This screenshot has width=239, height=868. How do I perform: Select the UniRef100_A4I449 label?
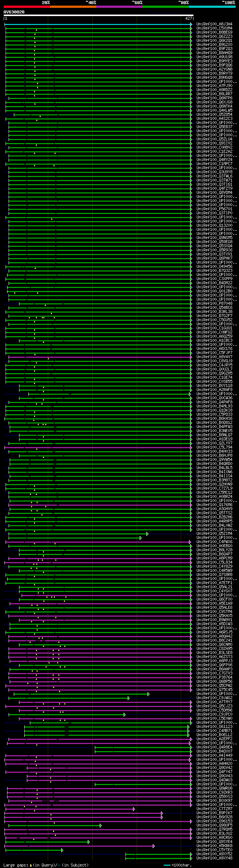(x=214, y=756)
